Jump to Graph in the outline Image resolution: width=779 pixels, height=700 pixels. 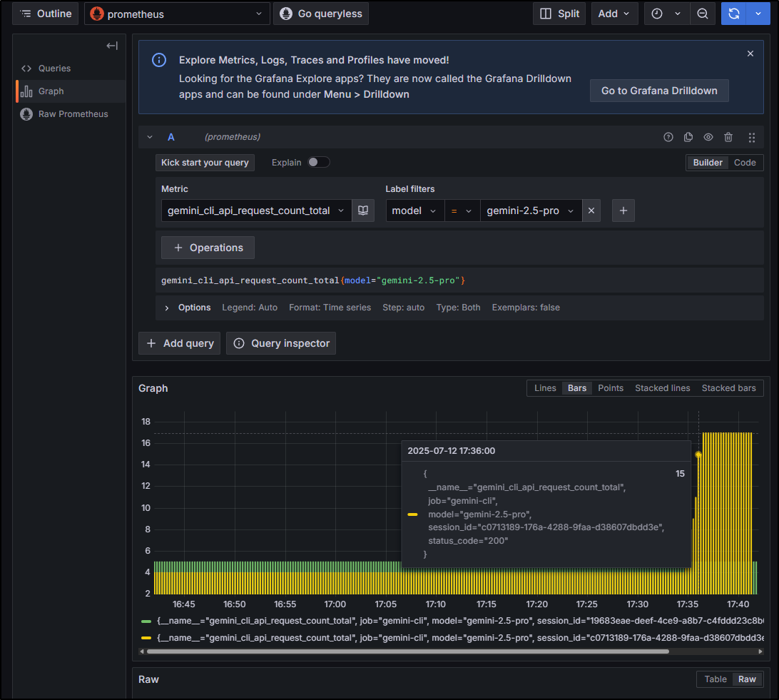pos(71,91)
